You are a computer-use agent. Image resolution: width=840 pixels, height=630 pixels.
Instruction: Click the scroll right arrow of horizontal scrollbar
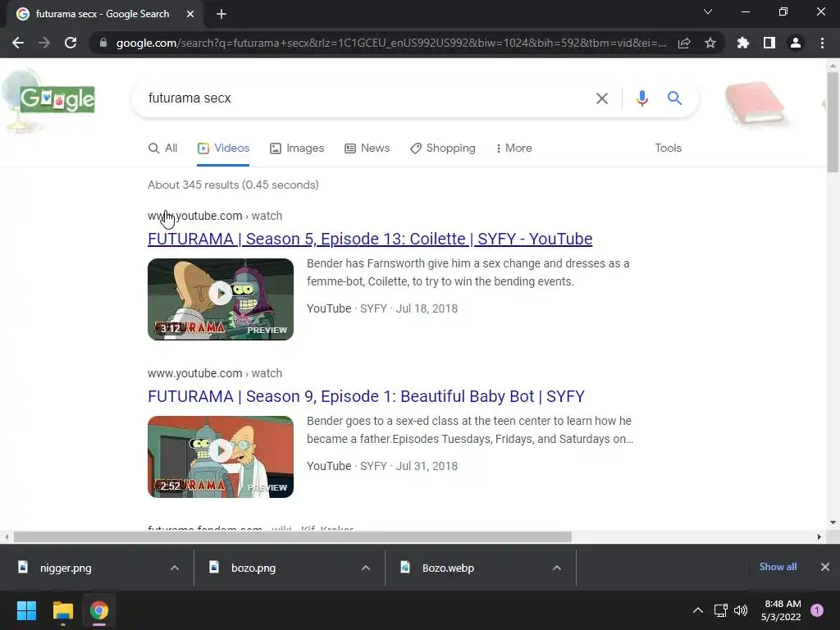(819, 536)
